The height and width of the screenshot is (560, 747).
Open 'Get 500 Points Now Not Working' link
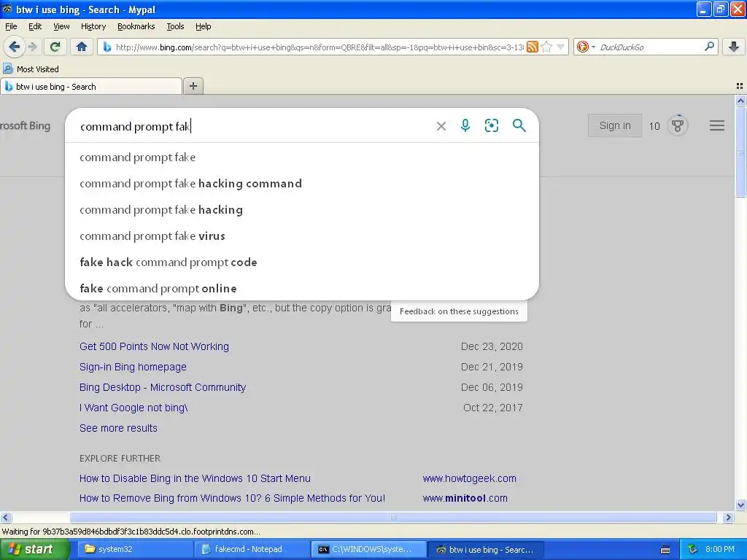[154, 346]
